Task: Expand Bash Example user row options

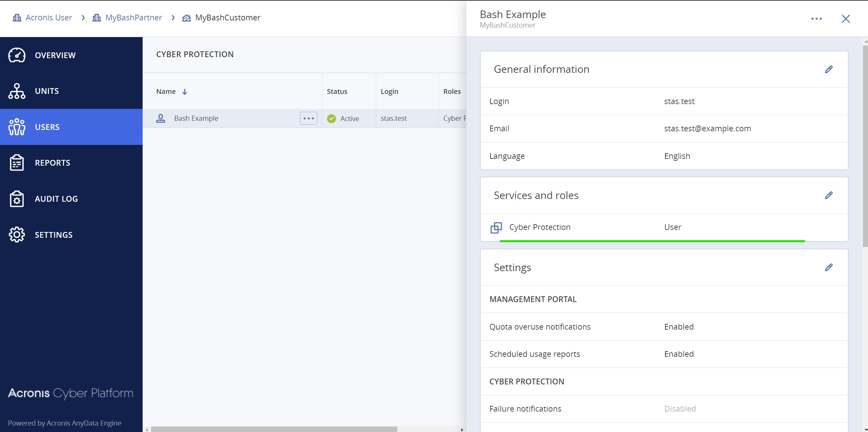Action: point(309,118)
